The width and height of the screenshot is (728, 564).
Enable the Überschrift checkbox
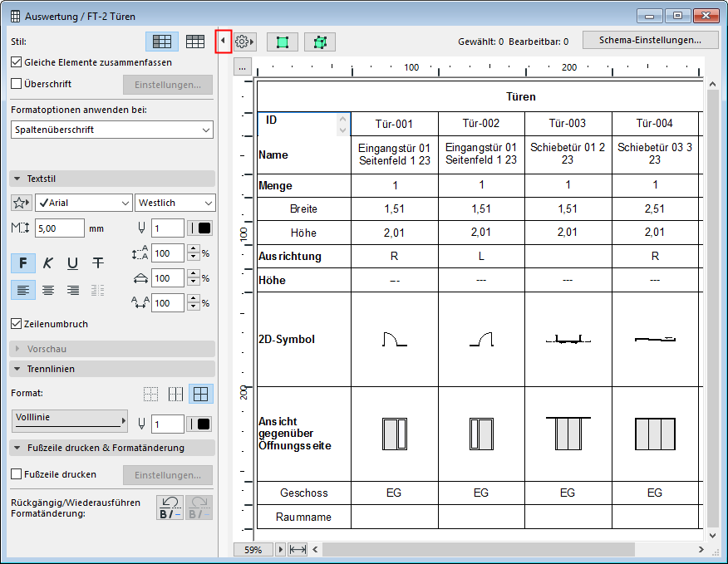(x=17, y=84)
